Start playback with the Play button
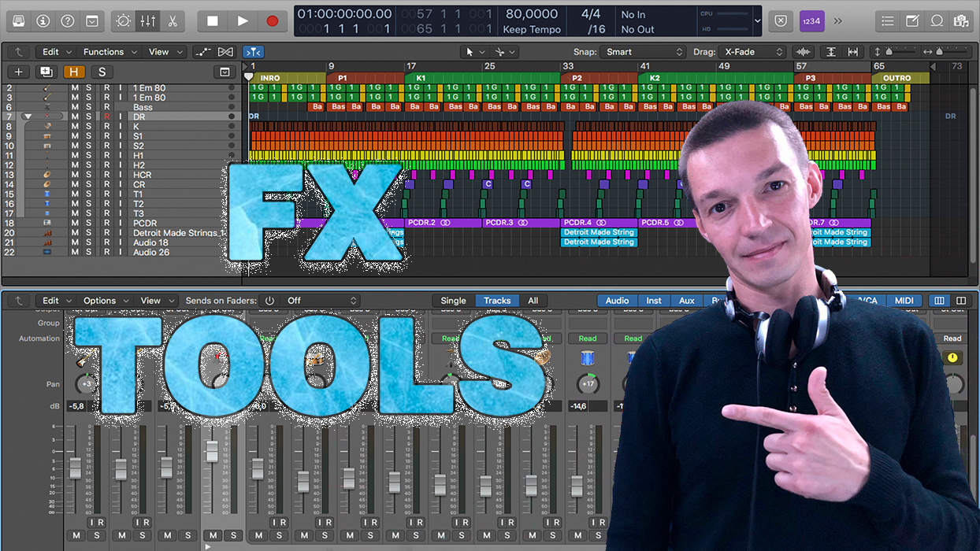The image size is (980, 551). 243,21
